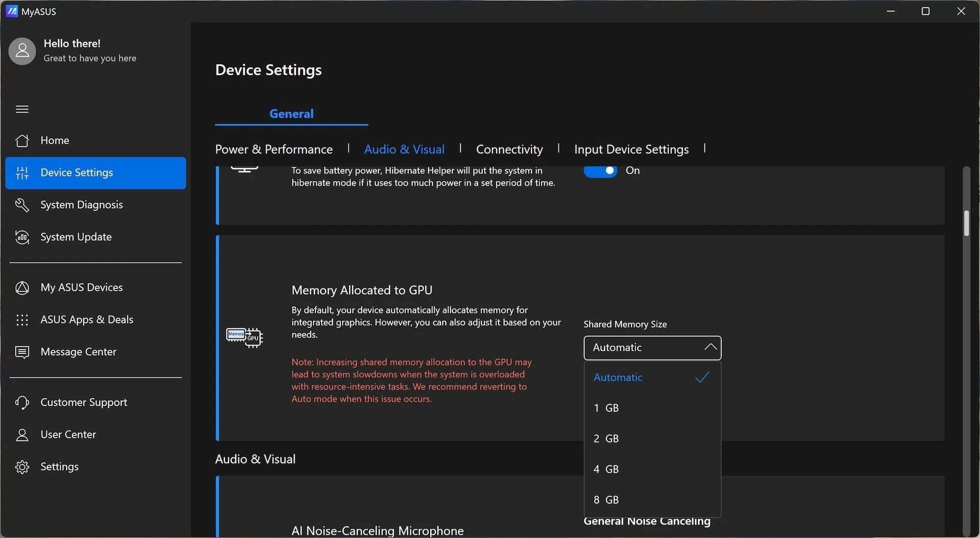
Task: Click the vertical scrollbar thumb
Action: [x=966, y=223]
